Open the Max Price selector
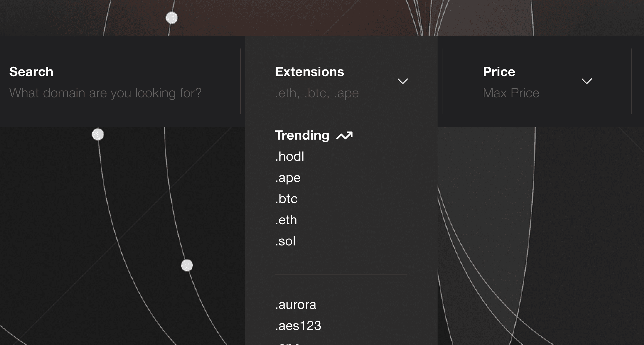 511,93
